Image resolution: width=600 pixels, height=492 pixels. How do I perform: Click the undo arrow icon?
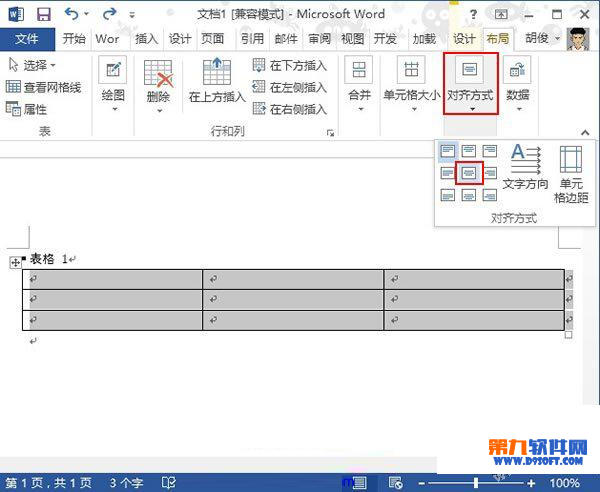72,15
